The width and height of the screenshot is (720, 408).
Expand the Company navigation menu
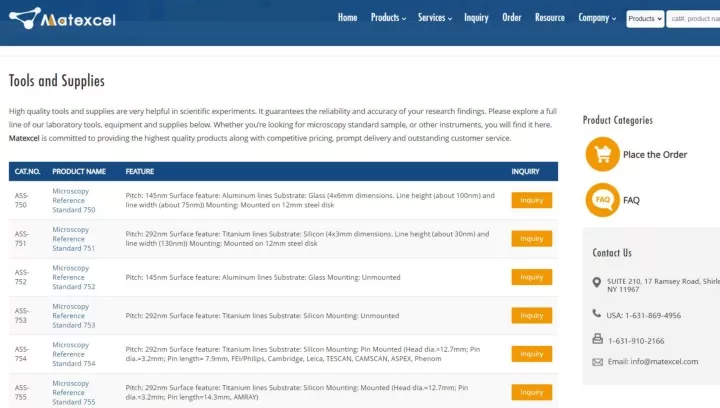click(x=597, y=17)
